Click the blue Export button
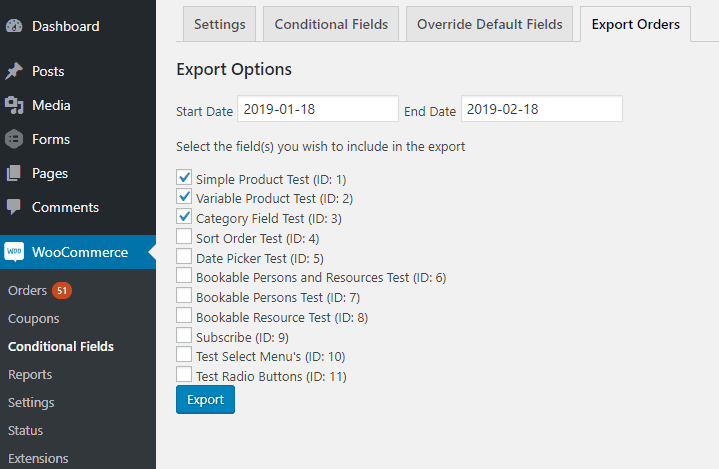 [205, 400]
